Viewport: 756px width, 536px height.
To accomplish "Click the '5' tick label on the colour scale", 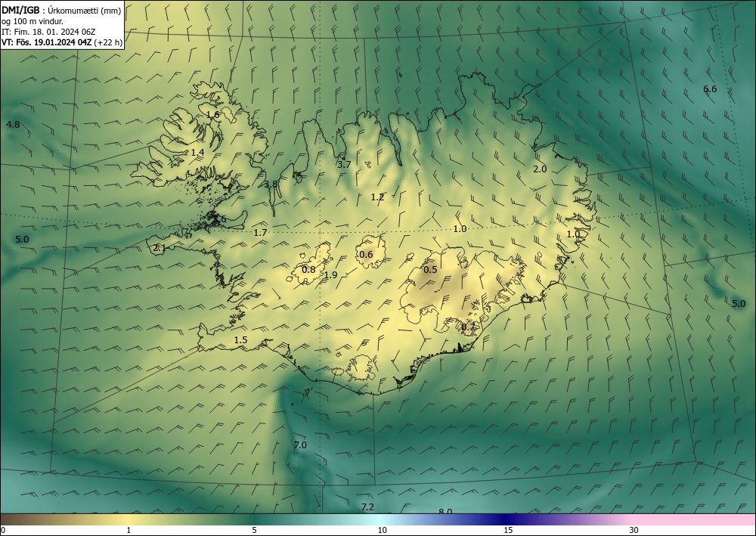I will coord(254,530).
